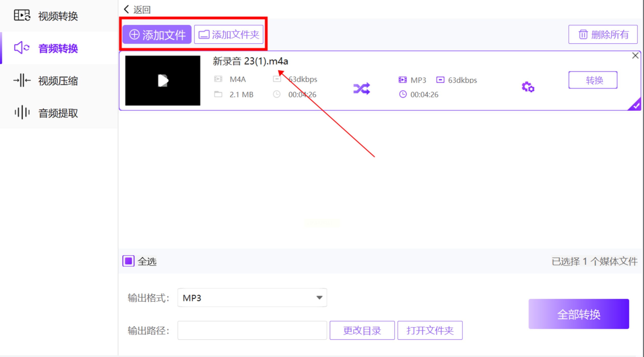Click the audio extract waveform icon
Screen dimensions: 644x357
click(x=22, y=112)
